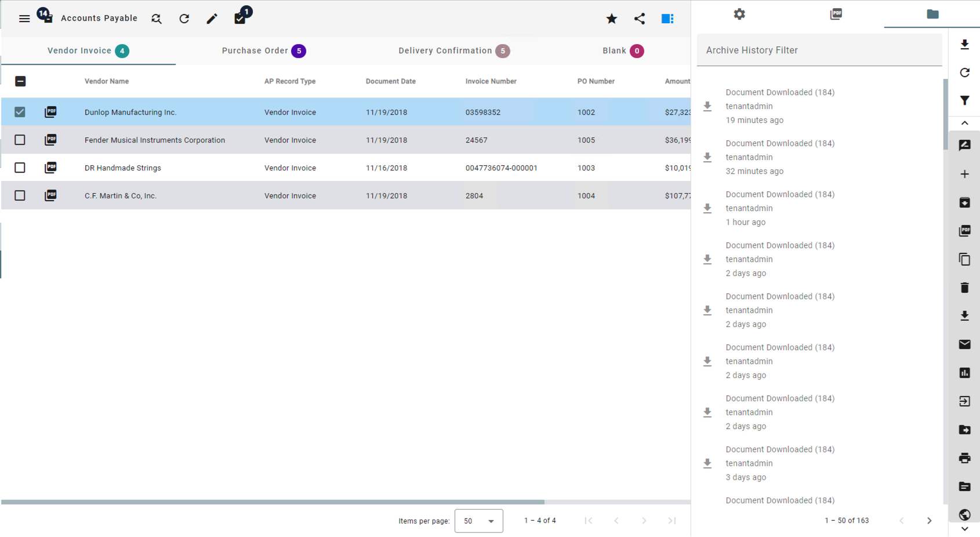The image size is (980, 537).
Task: Click the pencil edit icon
Action: coord(212,19)
